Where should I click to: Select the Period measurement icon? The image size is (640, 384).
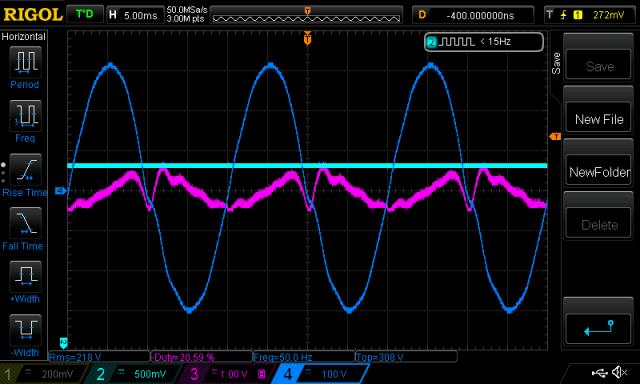pyautogui.click(x=25, y=62)
